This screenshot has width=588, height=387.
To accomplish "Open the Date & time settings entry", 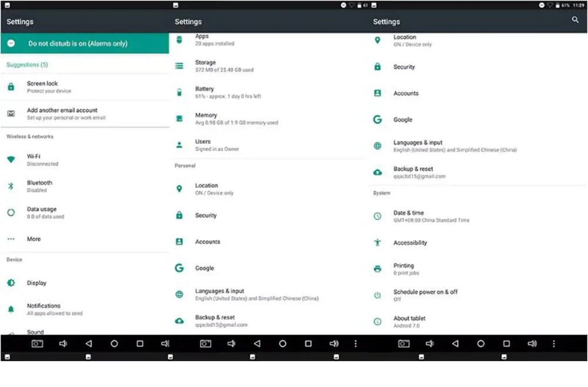I will pos(478,216).
